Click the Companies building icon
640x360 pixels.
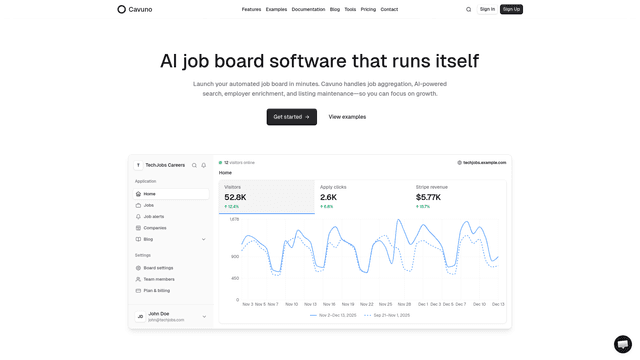138,228
